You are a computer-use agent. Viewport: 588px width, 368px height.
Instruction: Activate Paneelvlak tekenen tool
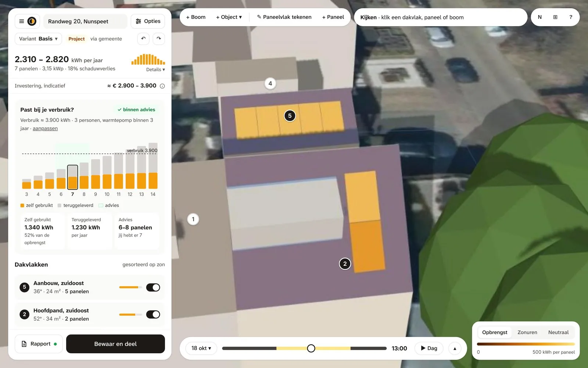click(x=284, y=17)
